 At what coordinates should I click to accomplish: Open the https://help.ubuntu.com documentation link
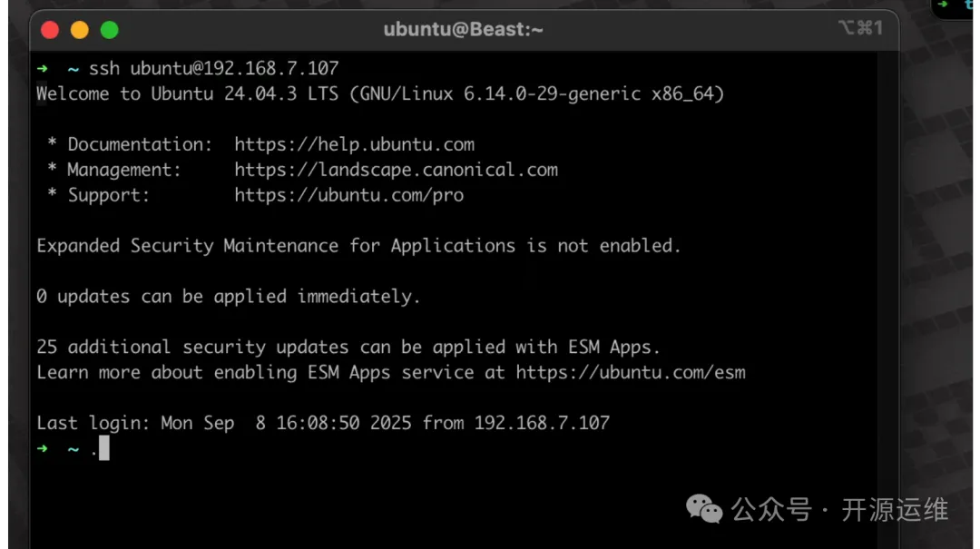(x=354, y=144)
